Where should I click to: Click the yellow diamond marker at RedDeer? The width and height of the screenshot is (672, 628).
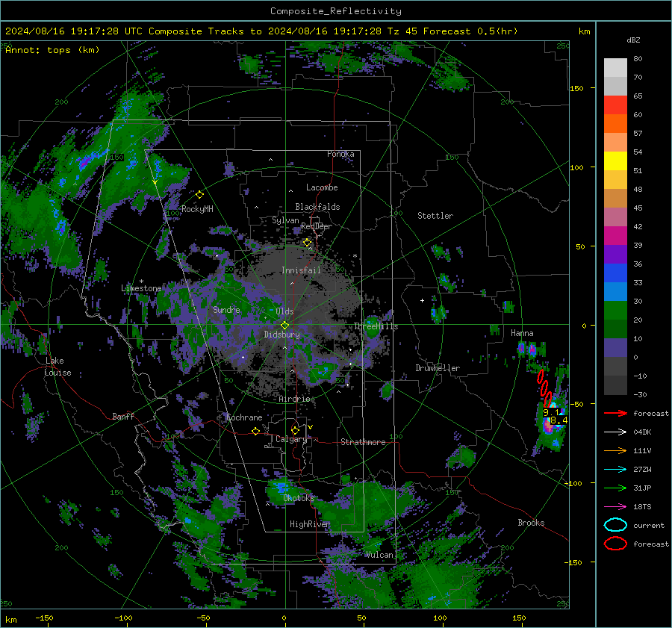(x=307, y=243)
